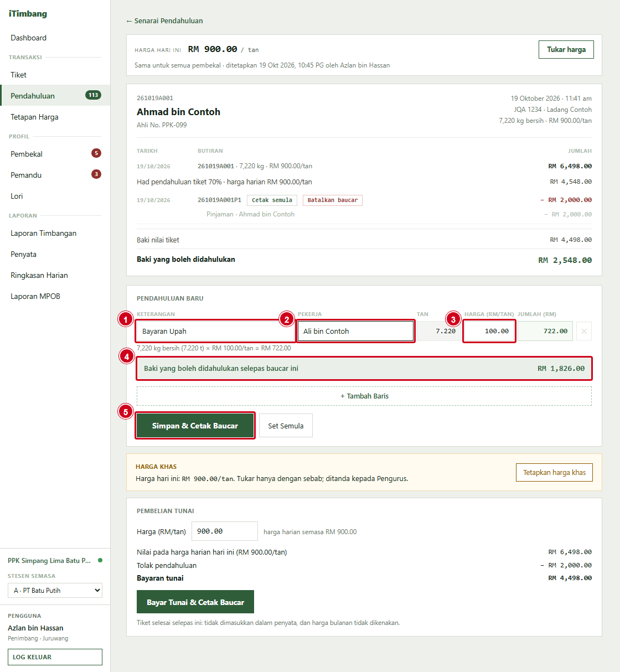
Task: Open Laporan Timbangan report
Action: tap(43, 233)
